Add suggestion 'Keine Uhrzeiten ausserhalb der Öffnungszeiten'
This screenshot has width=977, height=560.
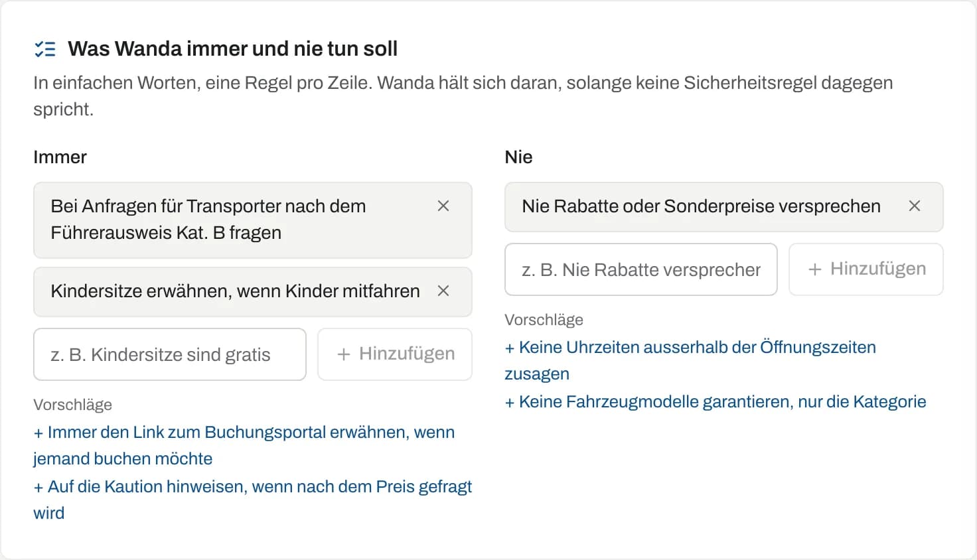[690, 360]
